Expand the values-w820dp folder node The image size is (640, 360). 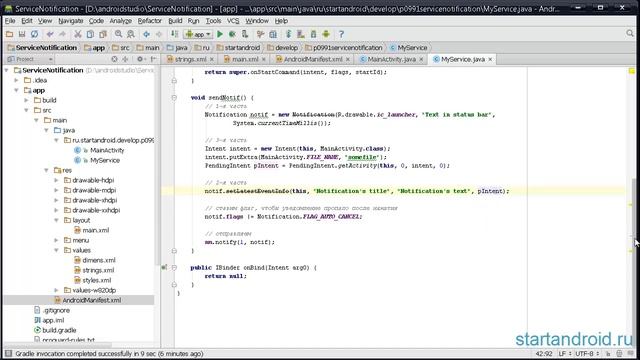tap(56, 290)
